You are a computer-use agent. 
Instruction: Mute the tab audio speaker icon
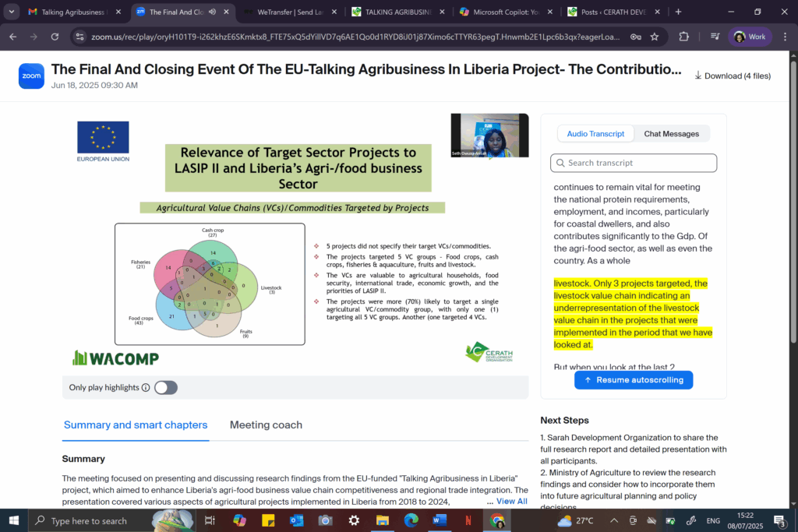click(x=212, y=12)
